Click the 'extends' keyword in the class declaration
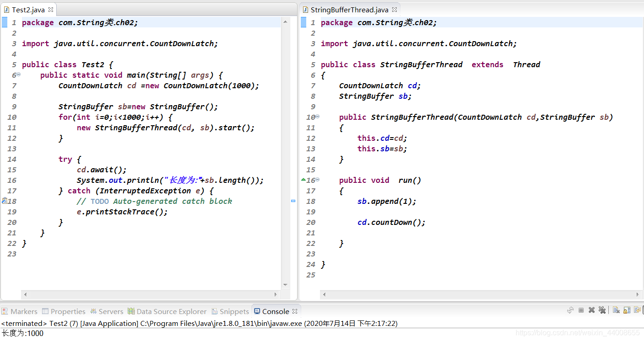Viewport: 644px width, 341px height. (x=487, y=64)
